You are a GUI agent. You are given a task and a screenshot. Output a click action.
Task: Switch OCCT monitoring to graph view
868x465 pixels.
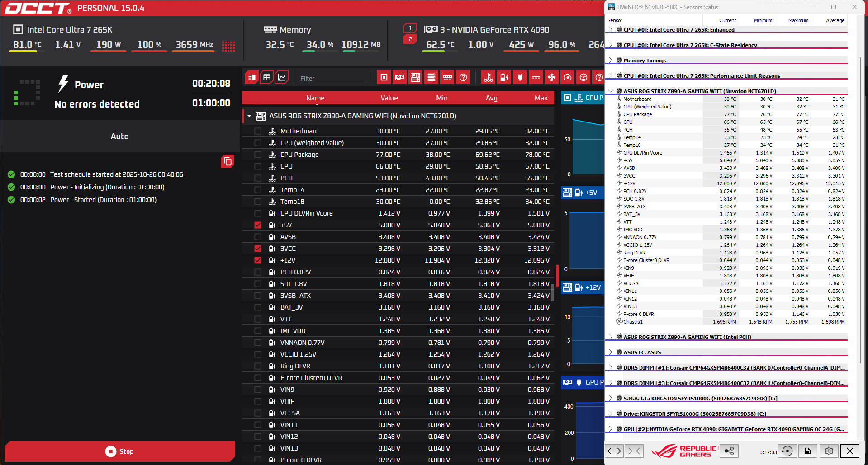click(282, 77)
